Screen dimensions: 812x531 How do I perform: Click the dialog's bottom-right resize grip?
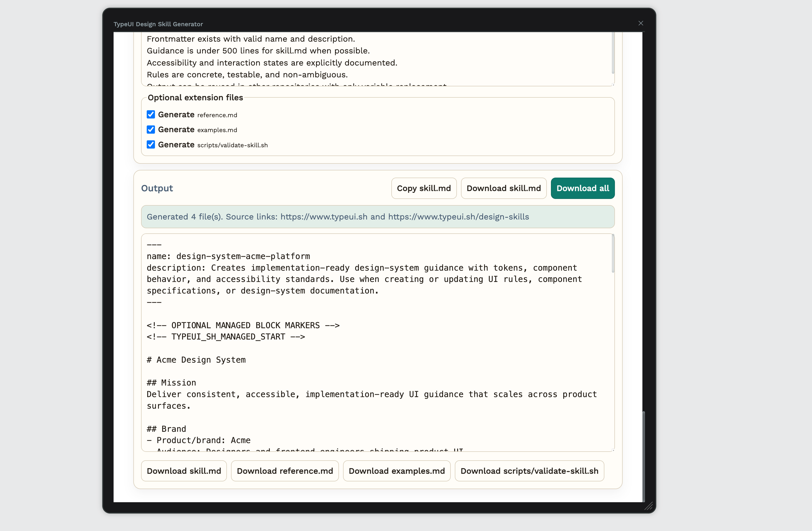pos(649,506)
